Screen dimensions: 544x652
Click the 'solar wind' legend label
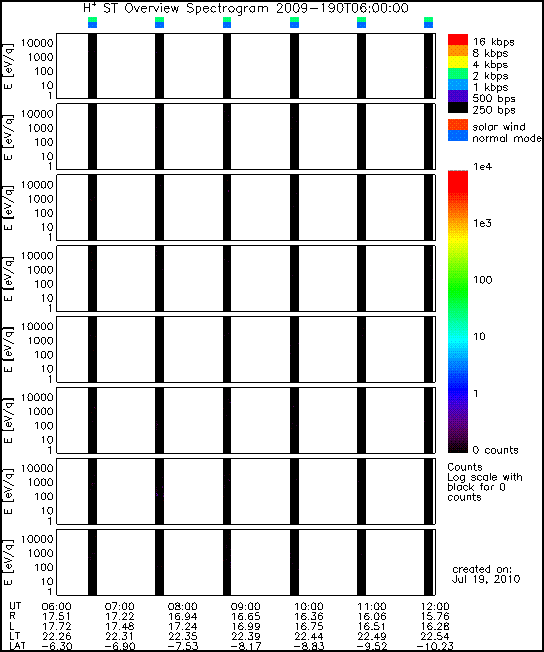(499, 127)
